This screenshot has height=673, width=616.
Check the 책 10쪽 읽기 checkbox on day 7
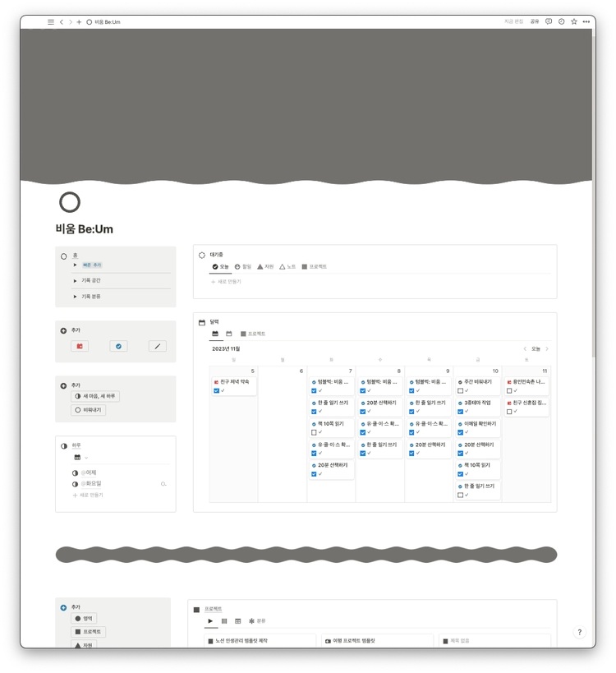[x=314, y=432]
